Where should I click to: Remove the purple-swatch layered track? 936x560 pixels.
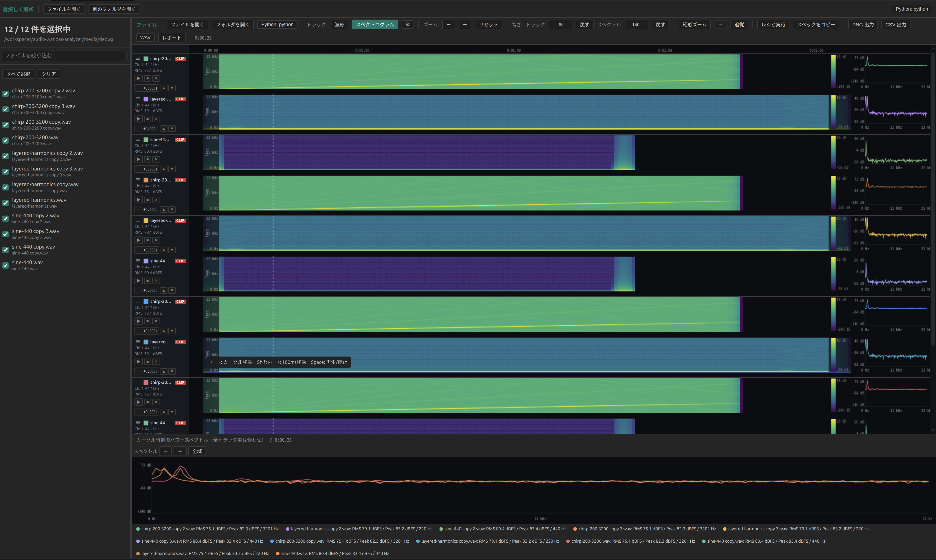156,119
